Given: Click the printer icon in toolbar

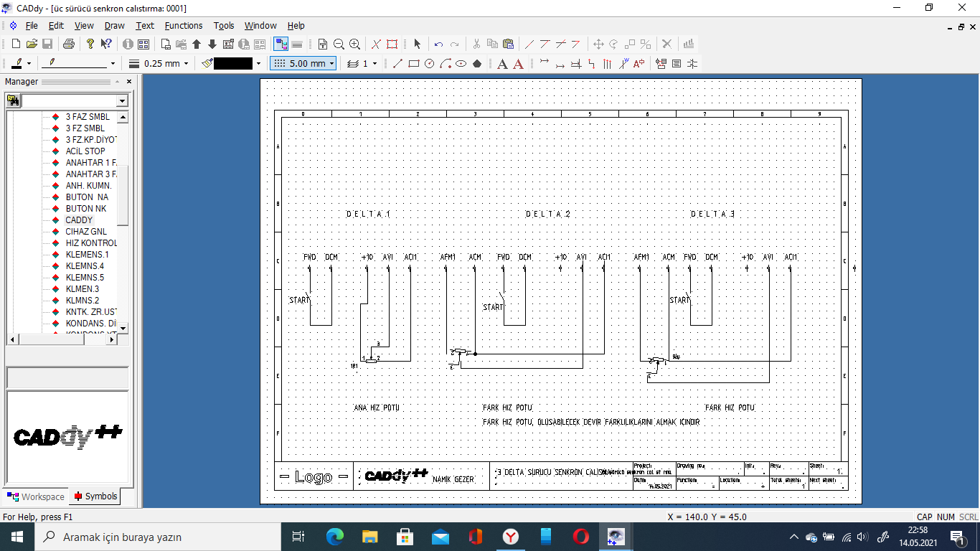Looking at the screenshot, I should click(x=69, y=44).
